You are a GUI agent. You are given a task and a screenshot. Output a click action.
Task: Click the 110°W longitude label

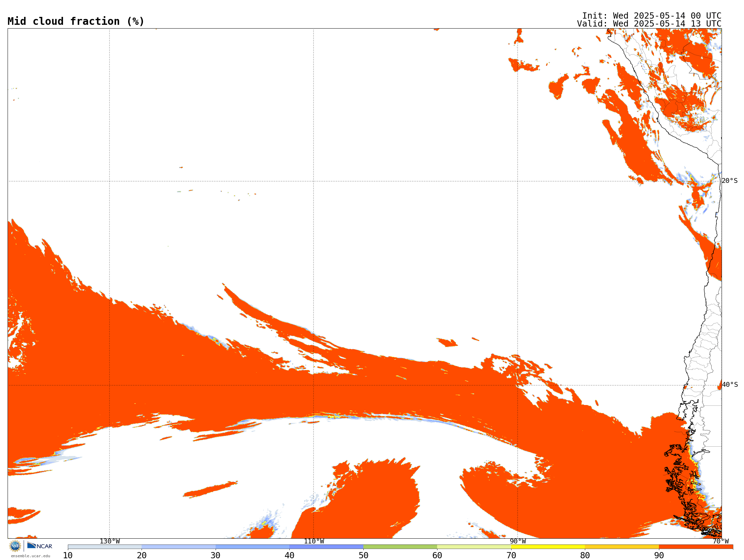click(314, 541)
